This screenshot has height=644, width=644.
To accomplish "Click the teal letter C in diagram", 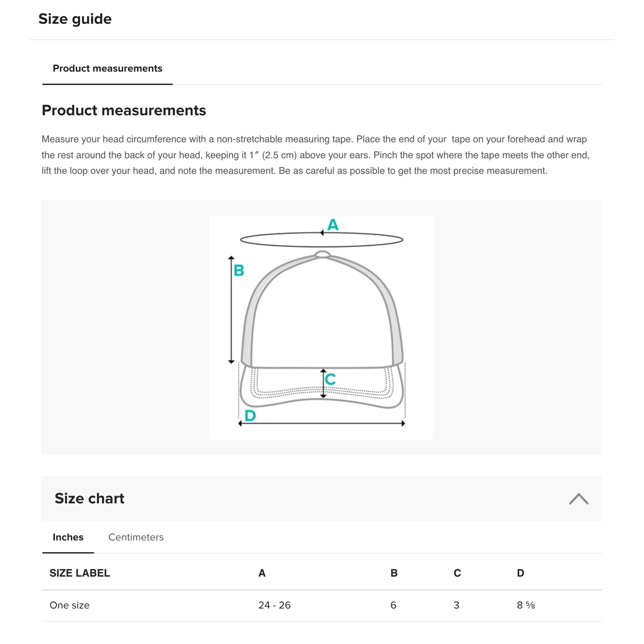I will click(330, 379).
